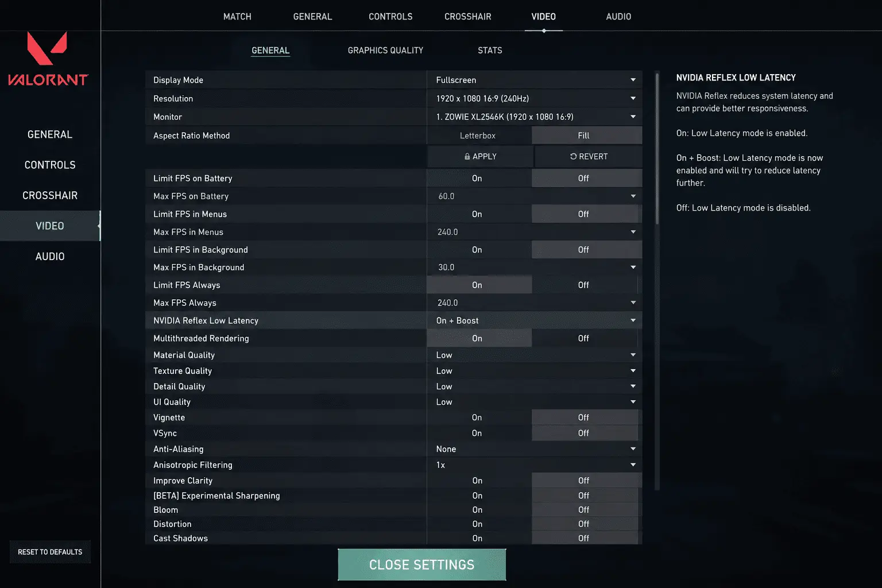The image size is (882, 588).
Task: Open the Anisotropic Filtering dropdown
Action: [534, 465]
